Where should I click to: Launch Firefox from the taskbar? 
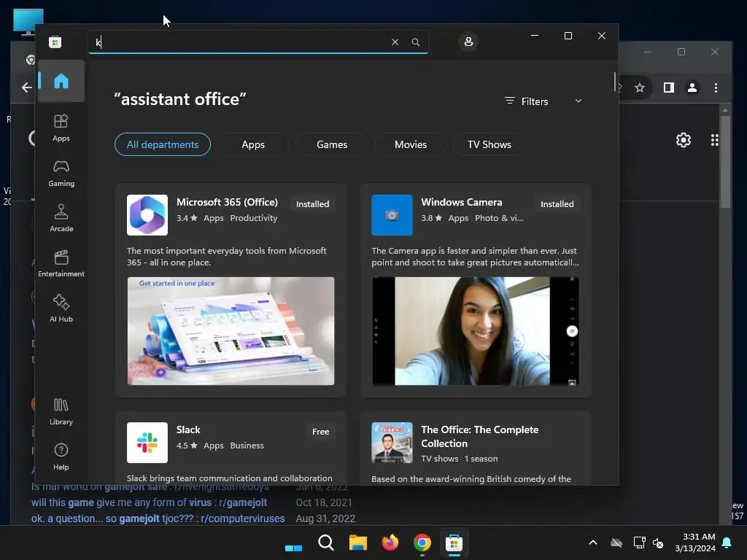[x=390, y=542]
